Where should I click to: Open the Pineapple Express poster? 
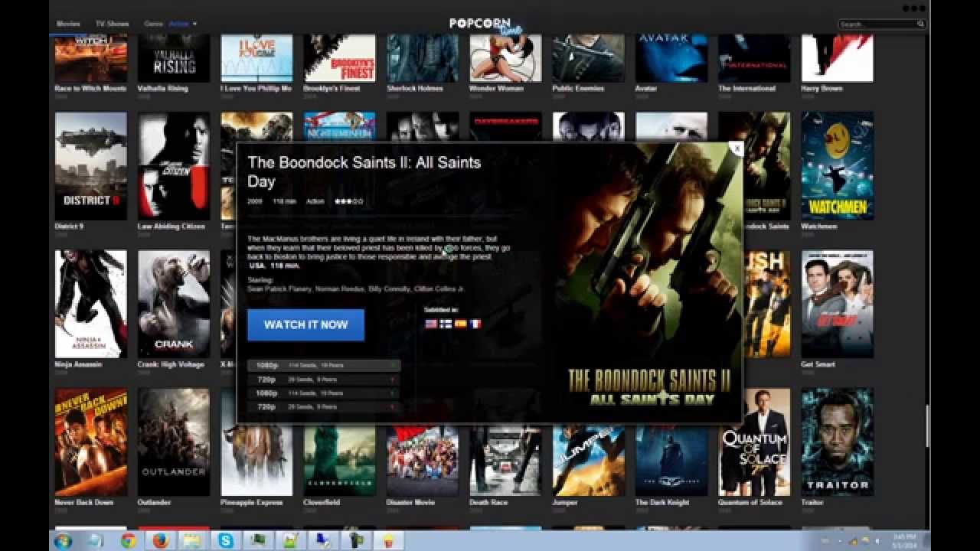pyautogui.click(x=256, y=460)
